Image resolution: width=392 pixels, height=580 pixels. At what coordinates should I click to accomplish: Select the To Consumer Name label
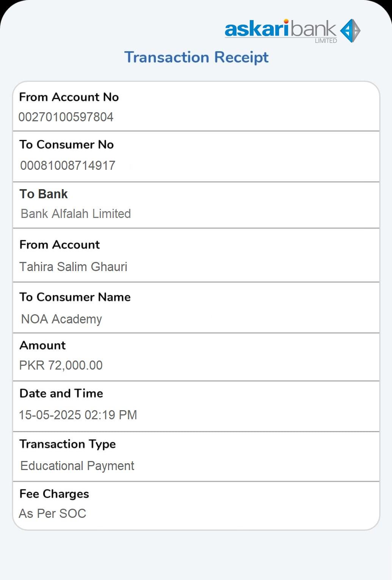click(75, 297)
